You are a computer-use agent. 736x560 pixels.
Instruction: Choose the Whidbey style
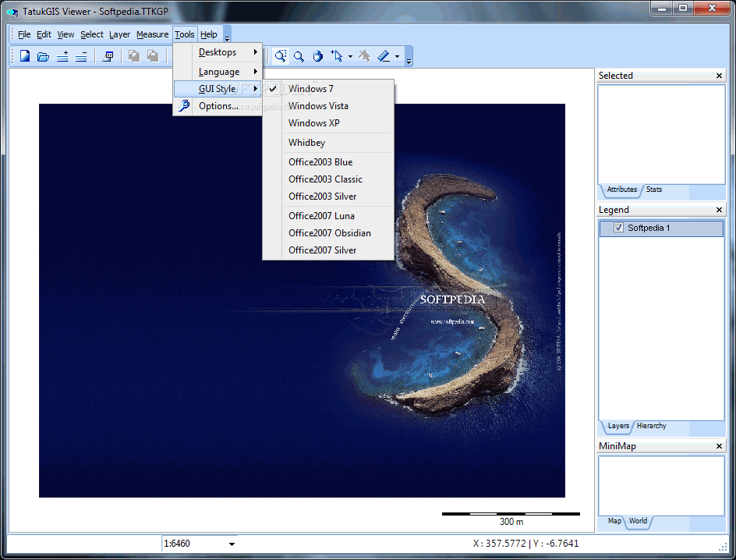pos(328,142)
